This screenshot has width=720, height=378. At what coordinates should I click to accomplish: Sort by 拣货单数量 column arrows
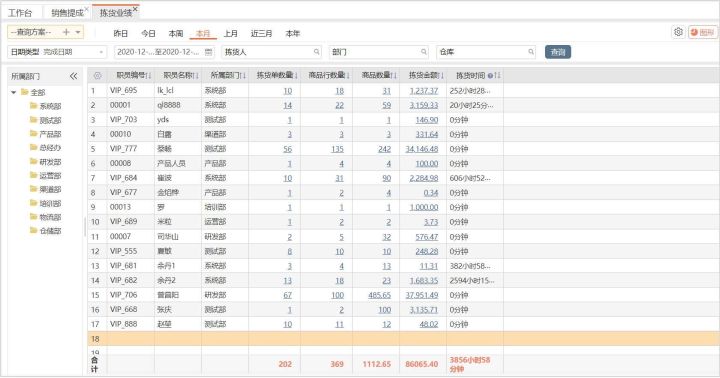296,76
